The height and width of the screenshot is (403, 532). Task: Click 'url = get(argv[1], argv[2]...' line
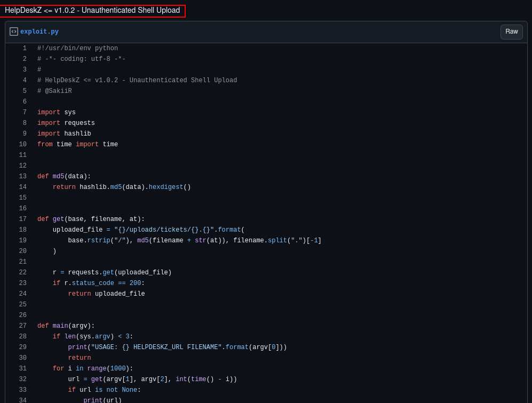pyautogui.click(x=152, y=379)
